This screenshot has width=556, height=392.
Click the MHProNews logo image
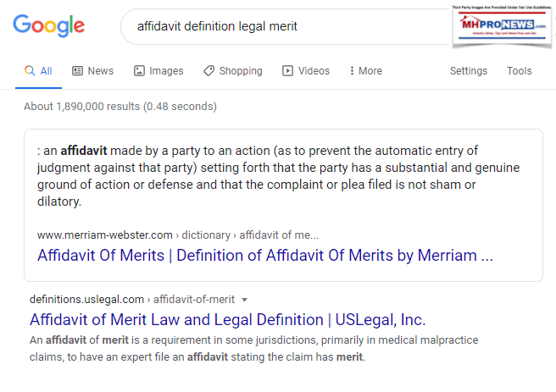coord(490,31)
